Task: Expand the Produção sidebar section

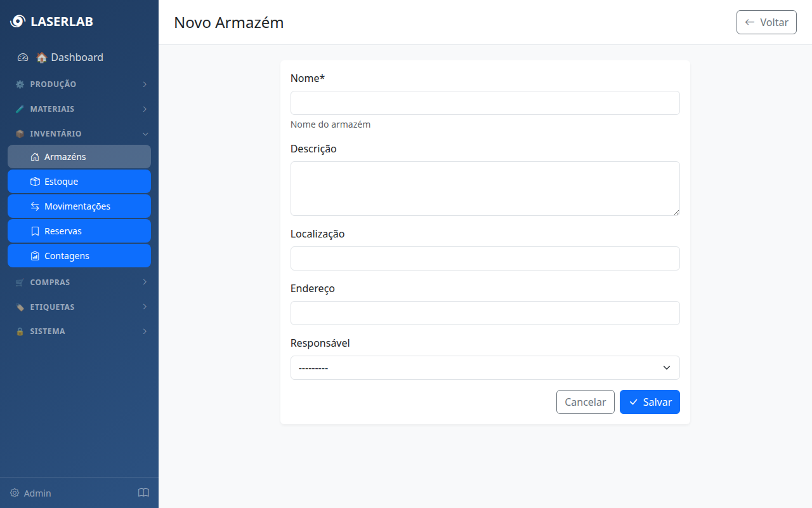Action: 79,84
